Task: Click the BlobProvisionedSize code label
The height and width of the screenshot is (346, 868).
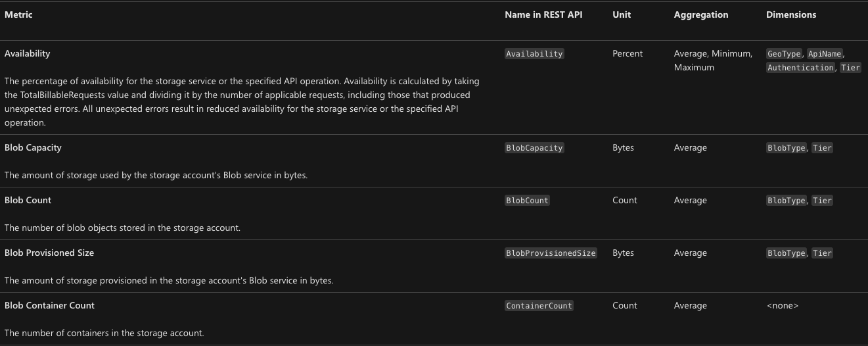Action: (551, 253)
